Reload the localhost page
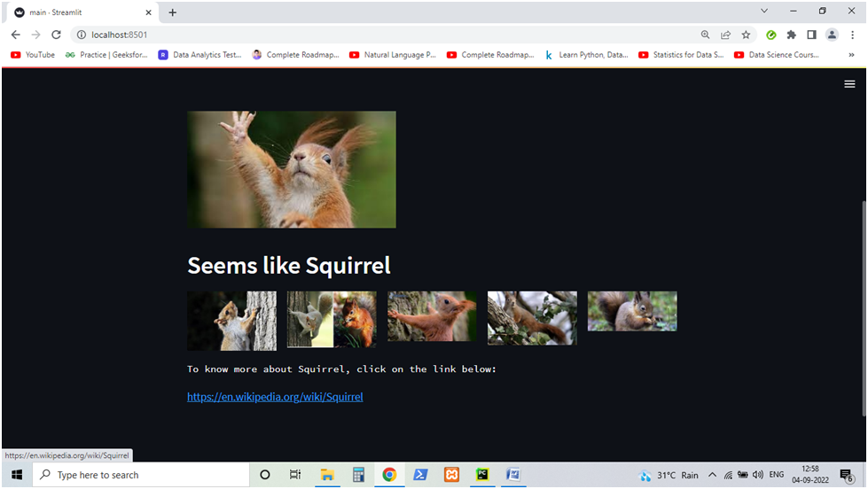 [x=56, y=35]
